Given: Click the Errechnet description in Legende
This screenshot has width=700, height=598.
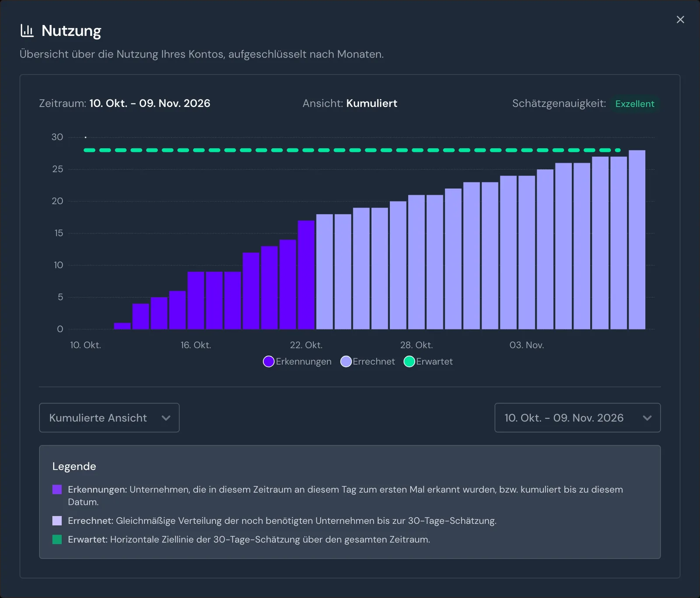Looking at the screenshot, I should click(x=282, y=521).
